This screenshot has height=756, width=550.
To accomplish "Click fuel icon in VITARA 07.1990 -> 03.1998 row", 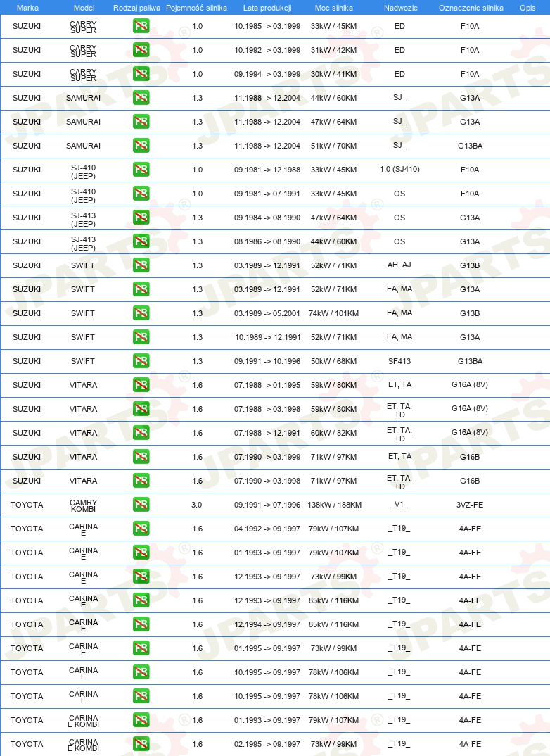I will point(141,481).
